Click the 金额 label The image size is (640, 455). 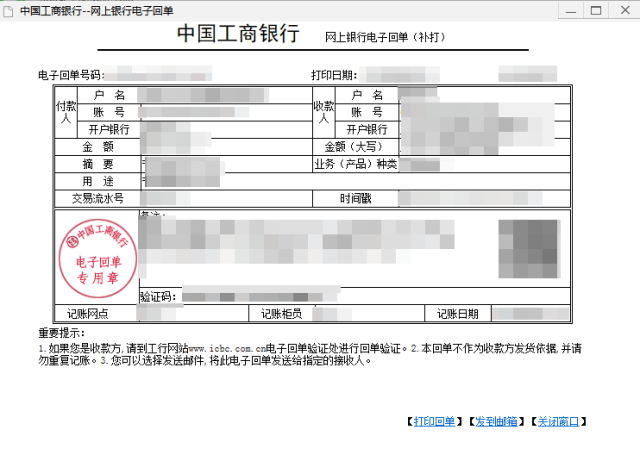tap(98, 147)
